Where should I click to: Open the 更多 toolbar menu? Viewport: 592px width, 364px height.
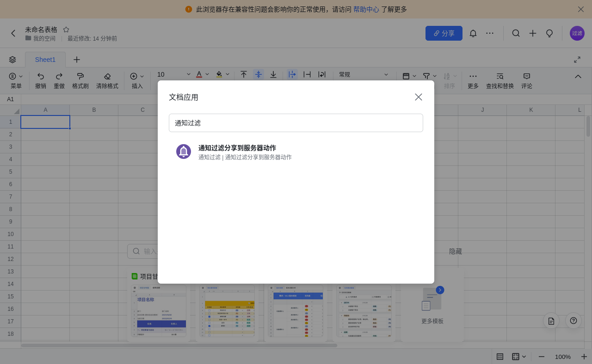click(x=473, y=80)
